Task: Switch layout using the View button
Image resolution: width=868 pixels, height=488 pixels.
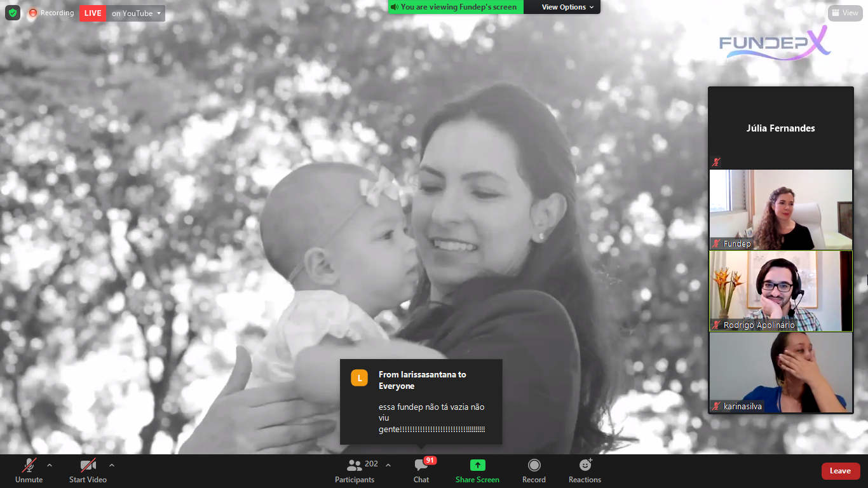Action: (x=844, y=13)
